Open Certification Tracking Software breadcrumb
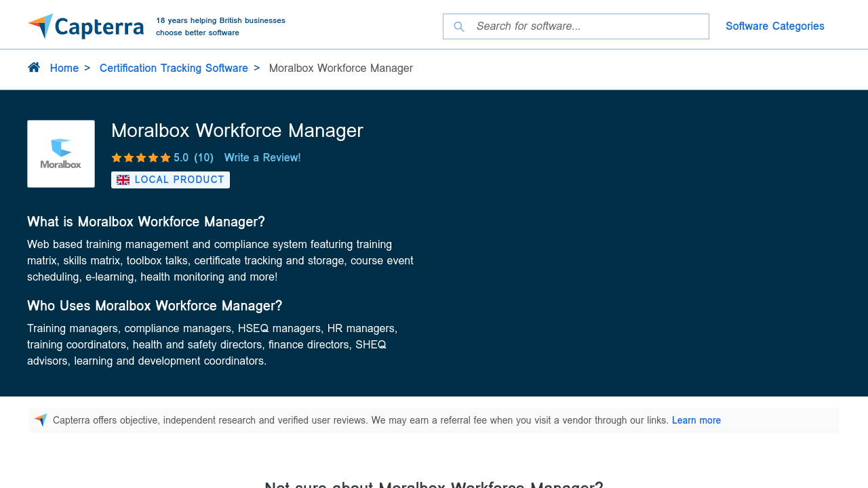868x488 pixels. point(174,68)
